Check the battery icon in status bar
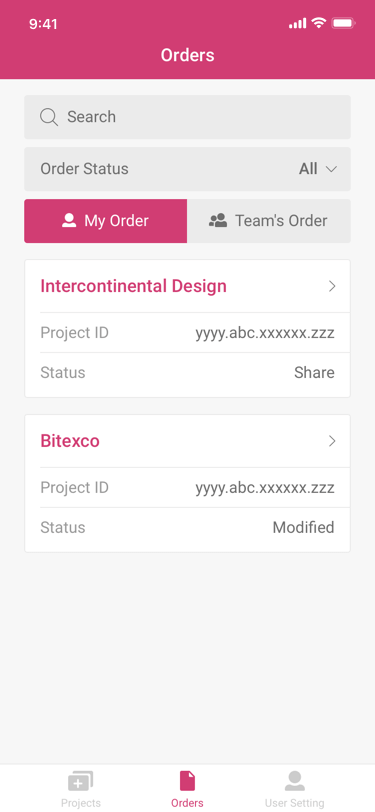Screen dimensions: 375x812 coord(343,23)
